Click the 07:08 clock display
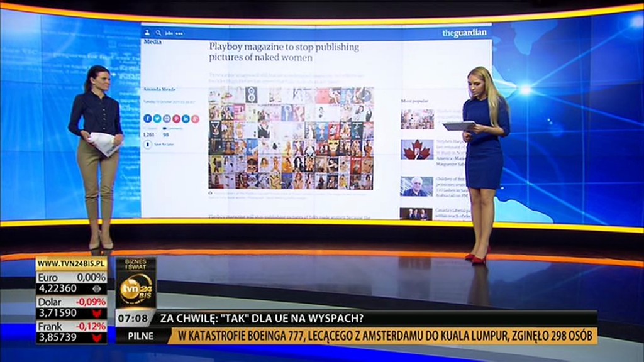 (132, 319)
